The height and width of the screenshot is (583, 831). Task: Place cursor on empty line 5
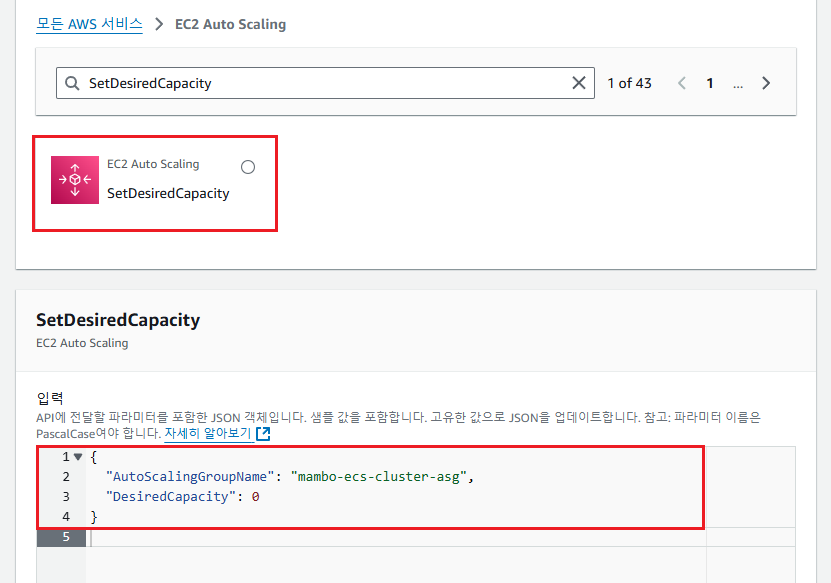[300, 537]
